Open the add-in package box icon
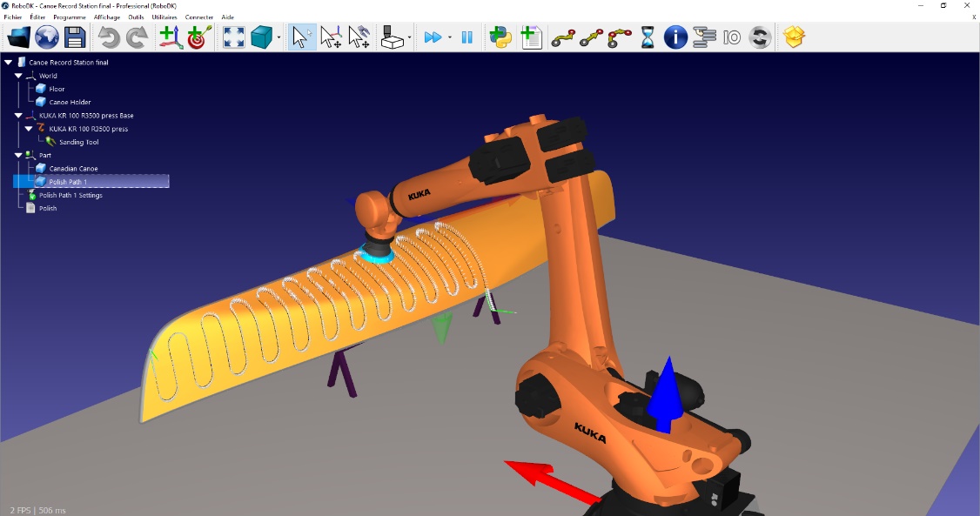This screenshot has width=980, height=516. click(794, 37)
